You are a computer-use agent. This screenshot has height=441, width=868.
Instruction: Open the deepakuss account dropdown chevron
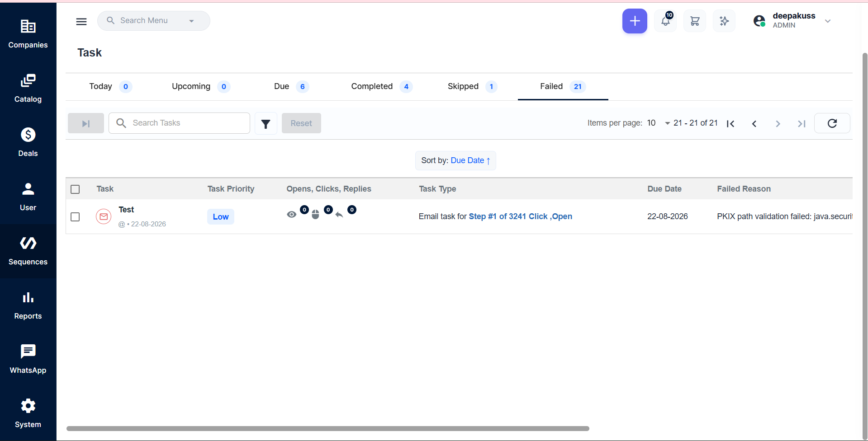(828, 21)
